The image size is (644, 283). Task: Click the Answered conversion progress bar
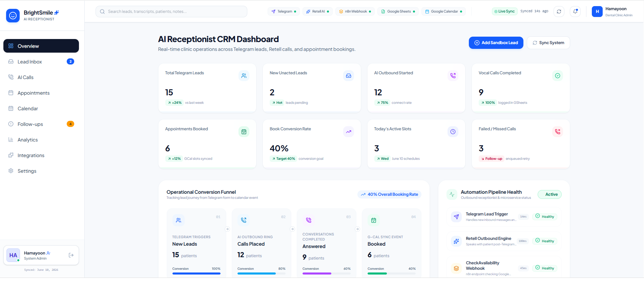[x=327, y=273]
